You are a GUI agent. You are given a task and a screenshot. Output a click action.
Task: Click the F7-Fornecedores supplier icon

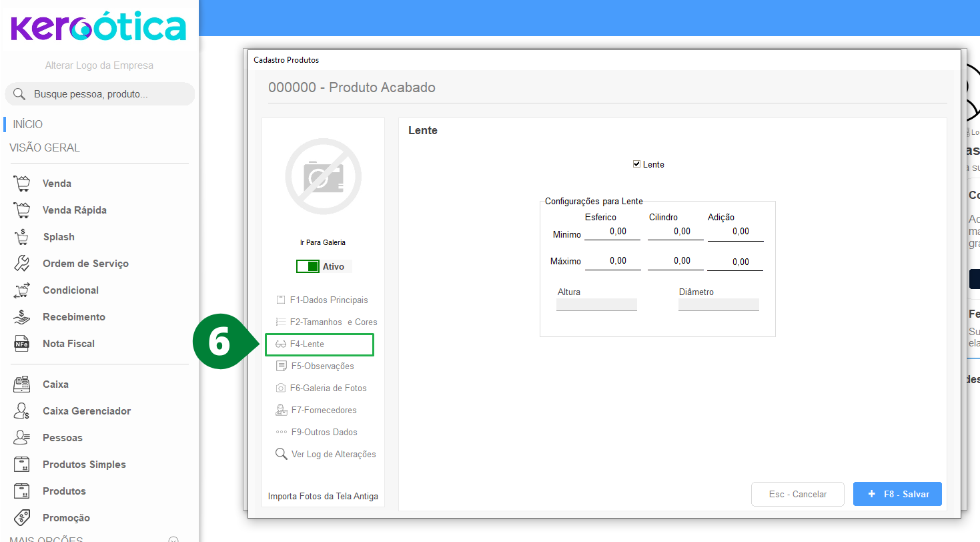281,411
